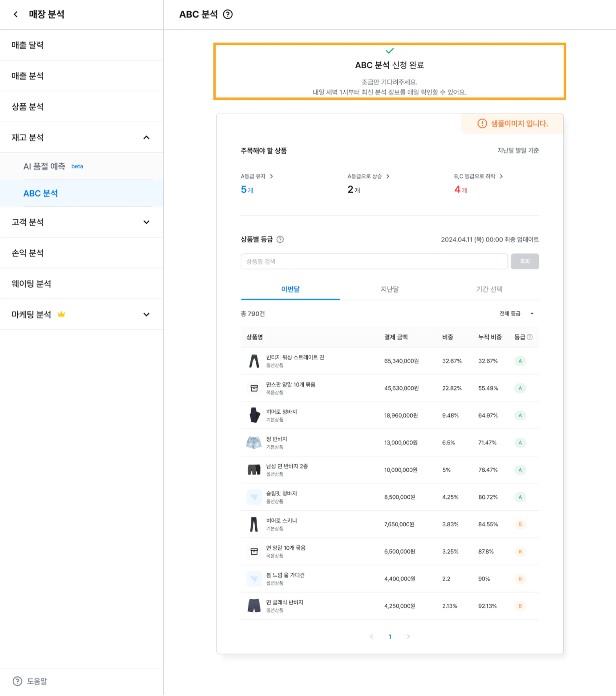Click the 상품명 검색 input field
This screenshot has width=616, height=696.
(x=374, y=261)
